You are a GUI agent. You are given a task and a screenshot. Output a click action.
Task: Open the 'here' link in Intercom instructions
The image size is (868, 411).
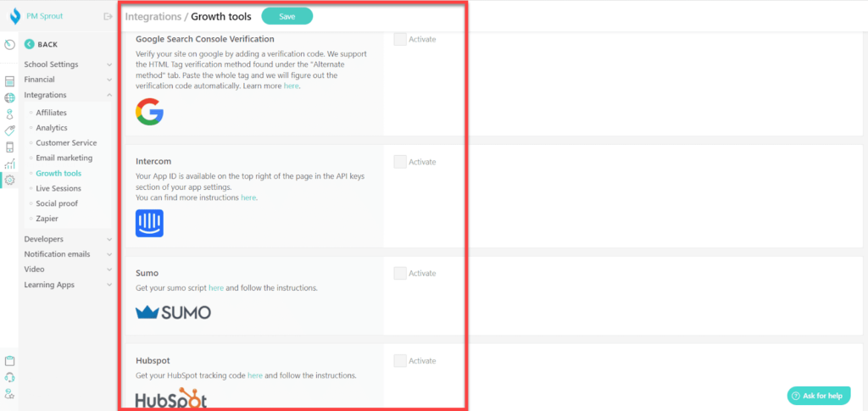pos(248,197)
